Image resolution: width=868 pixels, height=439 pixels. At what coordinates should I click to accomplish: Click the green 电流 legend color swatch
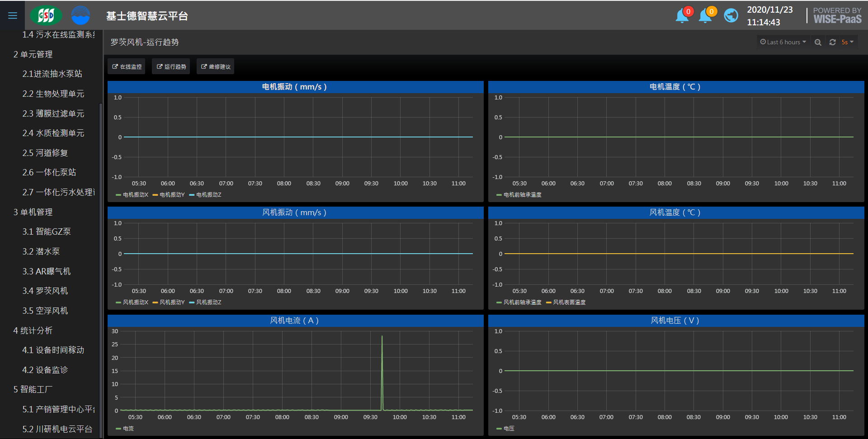pos(118,429)
